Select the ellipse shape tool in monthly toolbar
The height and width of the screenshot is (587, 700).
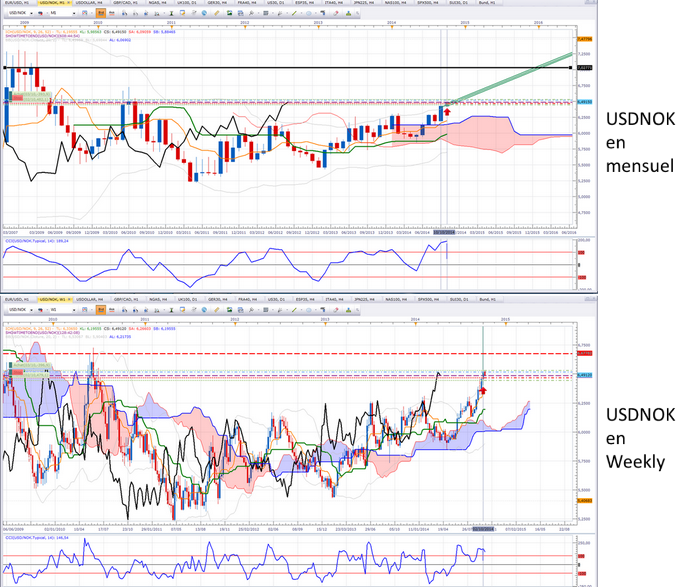coord(308,13)
